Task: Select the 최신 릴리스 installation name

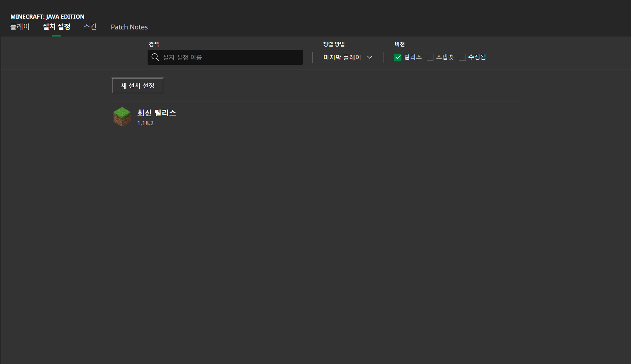Action: point(157,113)
